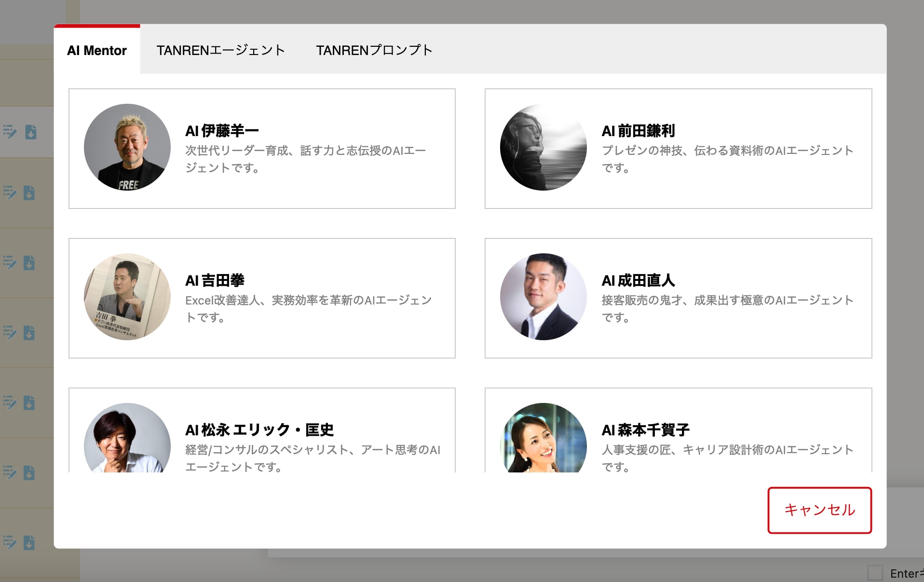Click description 次世代リーダー育成、話す力と志伝授
Screen dimensions: 924x582
pyautogui.click(x=306, y=159)
